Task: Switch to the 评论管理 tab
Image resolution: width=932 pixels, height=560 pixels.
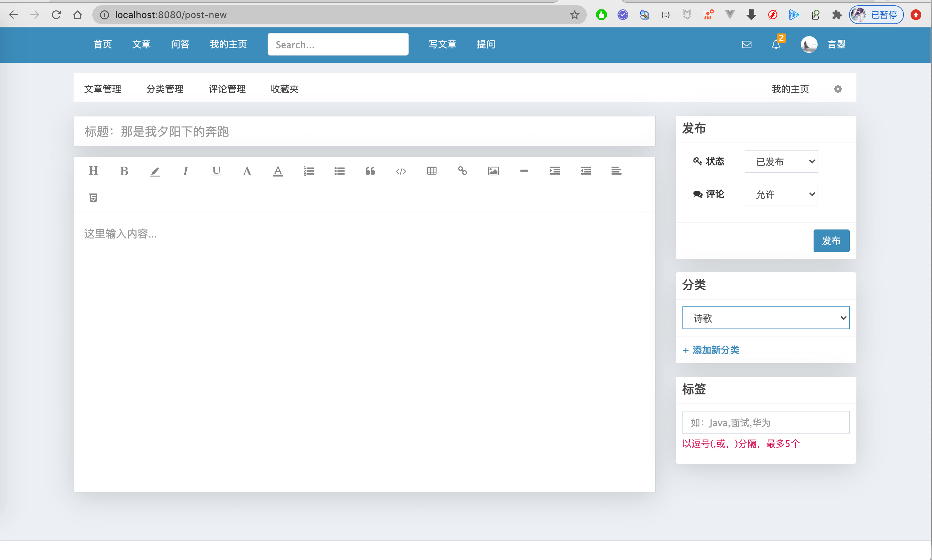Action: tap(227, 89)
